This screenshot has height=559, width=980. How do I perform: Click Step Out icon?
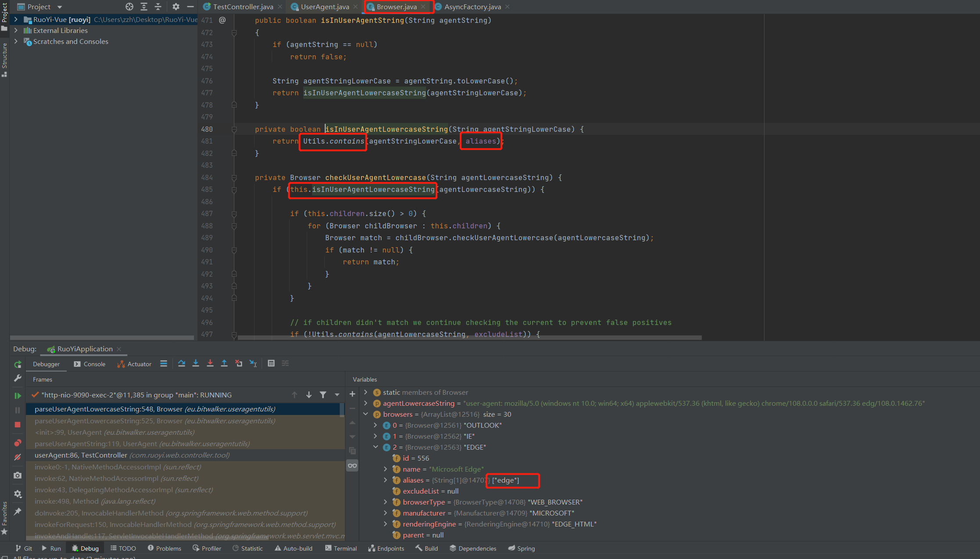click(x=224, y=364)
